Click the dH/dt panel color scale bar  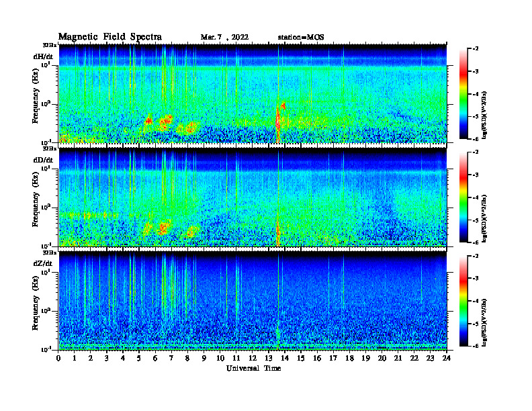463,94
